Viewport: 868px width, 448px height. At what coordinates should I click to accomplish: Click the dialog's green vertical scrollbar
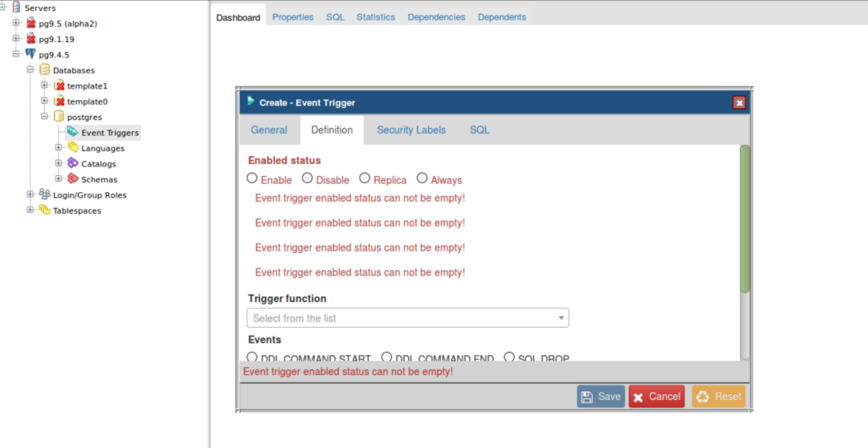[745, 219]
